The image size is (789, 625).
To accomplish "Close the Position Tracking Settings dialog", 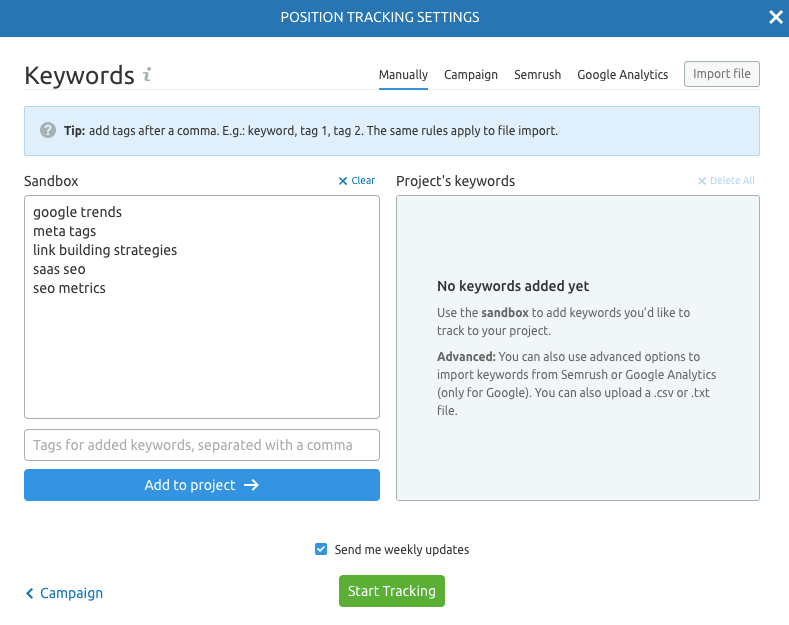I will [x=775, y=17].
